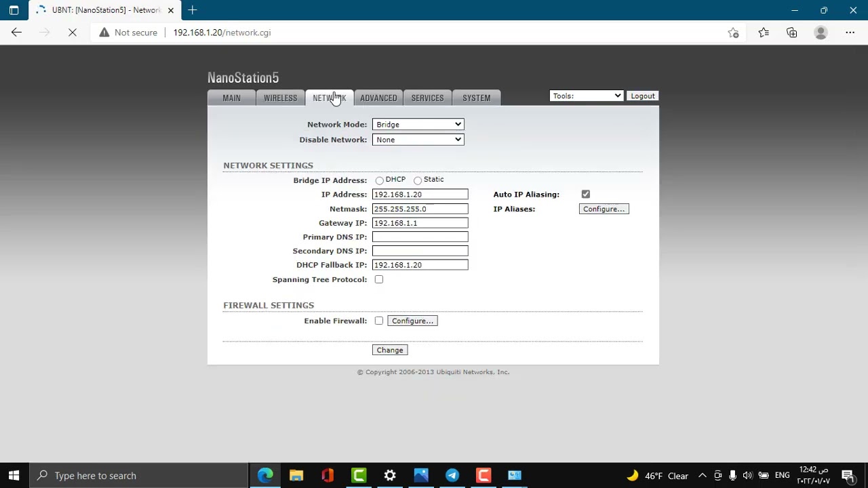Switch to the SERVICES tab
The image size is (868, 488).
click(427, 98)
